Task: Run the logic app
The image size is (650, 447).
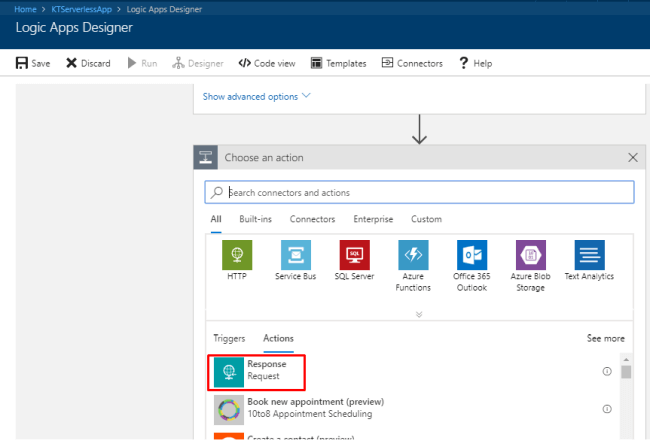Action: click(142, 63)
